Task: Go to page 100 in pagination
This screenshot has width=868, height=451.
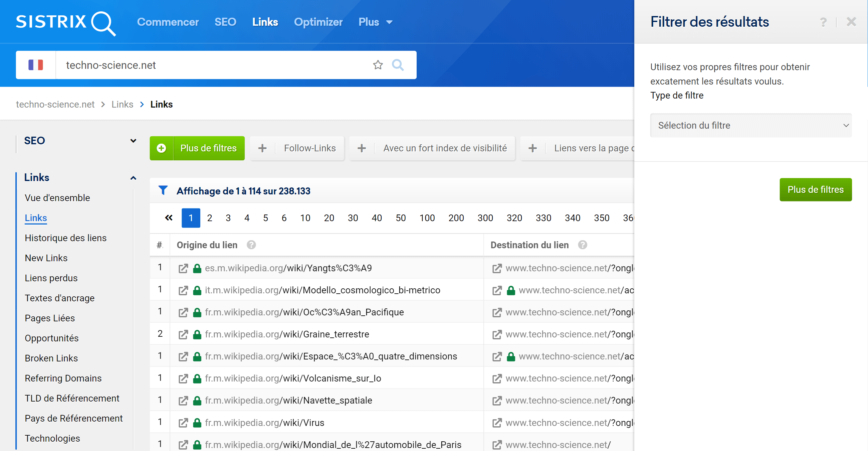Action: [x=427, y=218]
